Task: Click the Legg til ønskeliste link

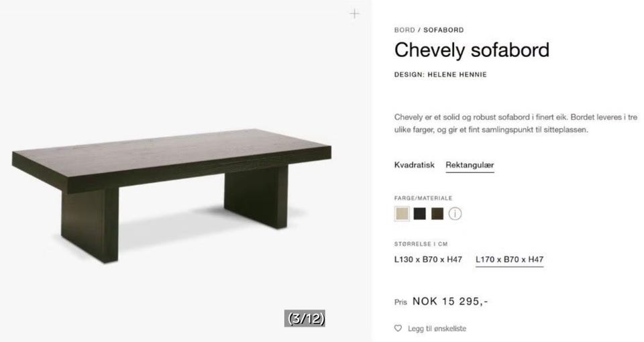Action: pos(437,329)
